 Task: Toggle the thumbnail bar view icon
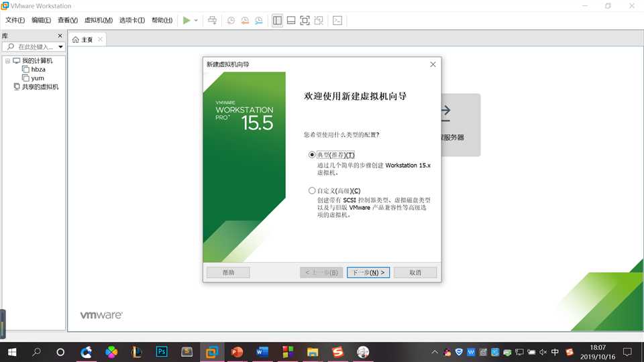pyautogui.click(x=291, y=20)
